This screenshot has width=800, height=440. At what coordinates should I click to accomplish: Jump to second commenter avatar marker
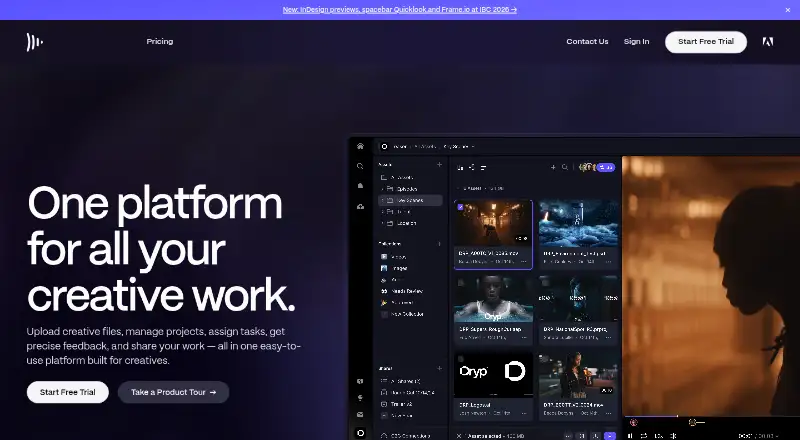tap(693, 423)
